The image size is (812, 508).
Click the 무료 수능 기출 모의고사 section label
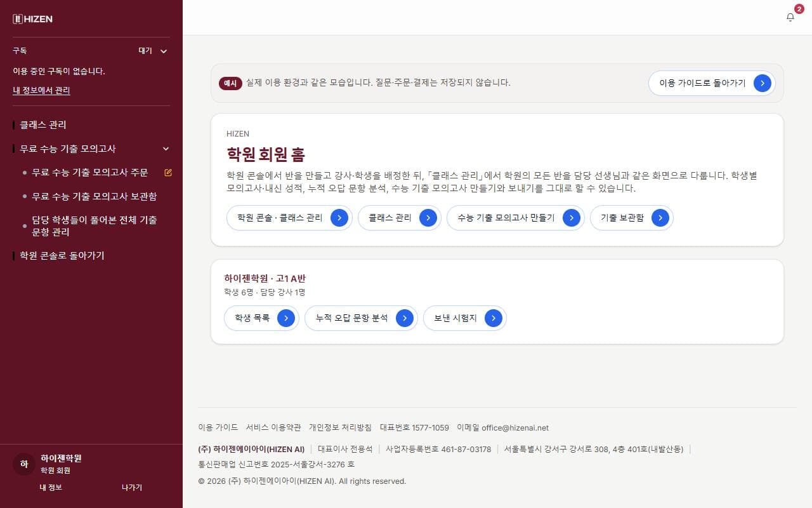(68, 149)
